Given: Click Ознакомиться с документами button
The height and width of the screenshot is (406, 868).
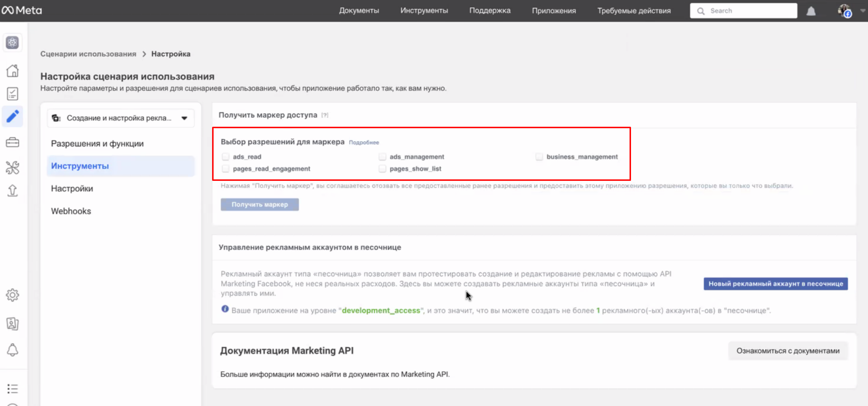Looking at the screenshot, I should [x=787, y=351].
